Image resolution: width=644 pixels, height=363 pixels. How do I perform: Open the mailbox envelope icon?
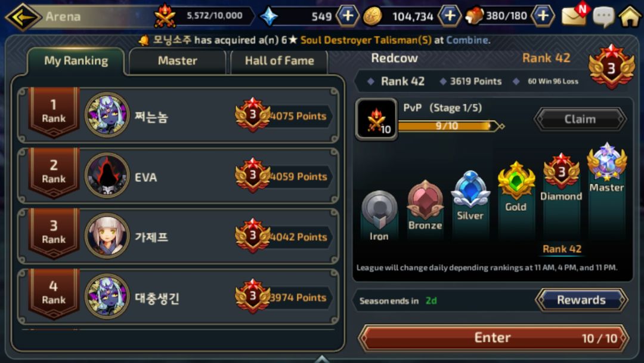pos(575,15)
